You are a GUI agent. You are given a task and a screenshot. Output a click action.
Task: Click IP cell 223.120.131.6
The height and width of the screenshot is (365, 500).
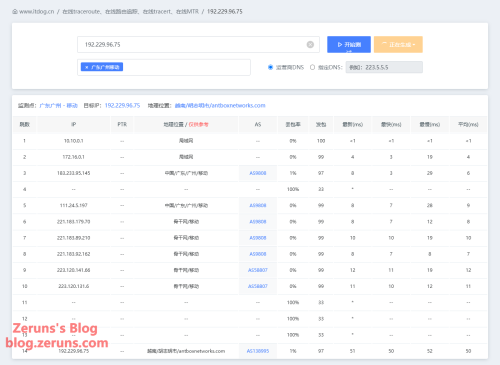(x=73, y=286)
